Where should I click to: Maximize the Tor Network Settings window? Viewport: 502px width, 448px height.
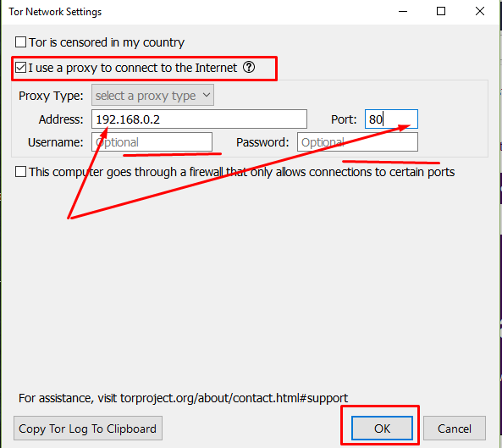pyautogui.click(x=441, y=12)
